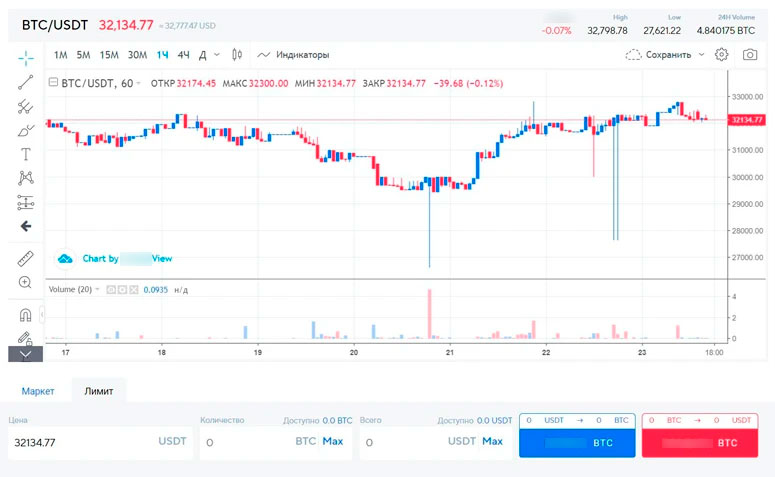Switch to the Маркет order tab
This screenshot has height=477, width=775.
(38, 391)
